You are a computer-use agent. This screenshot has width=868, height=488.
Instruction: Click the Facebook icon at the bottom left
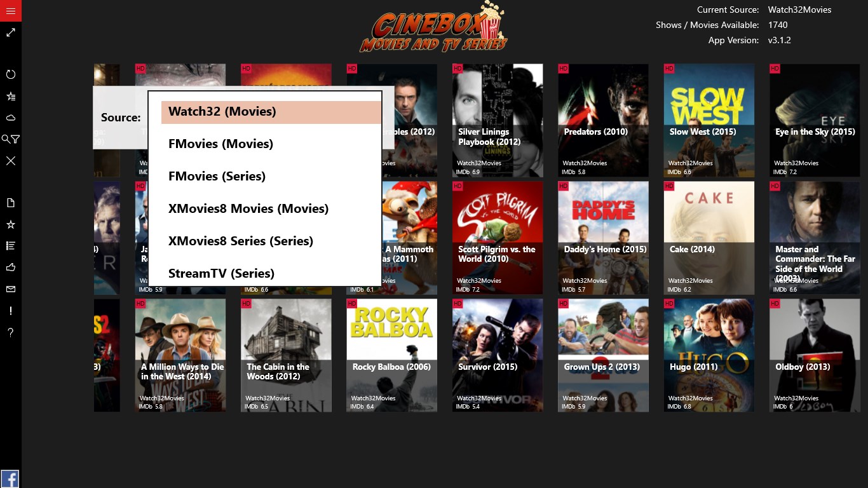pyautogui.click(x=10, y=478)
